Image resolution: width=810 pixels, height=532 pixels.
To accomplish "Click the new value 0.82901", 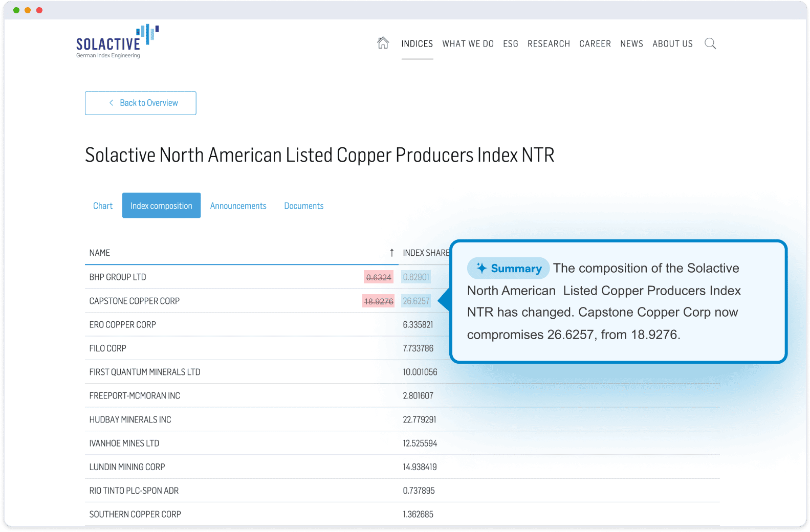I will [x=416, y=277].
